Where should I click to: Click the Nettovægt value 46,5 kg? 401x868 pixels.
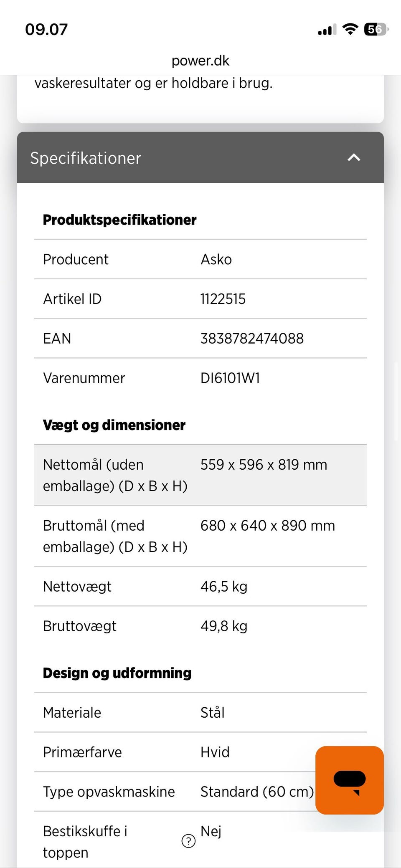[224, 587]
